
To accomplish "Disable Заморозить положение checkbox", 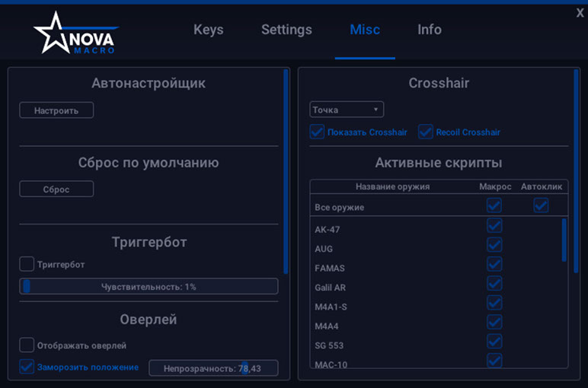I will (x=27, y=367).
